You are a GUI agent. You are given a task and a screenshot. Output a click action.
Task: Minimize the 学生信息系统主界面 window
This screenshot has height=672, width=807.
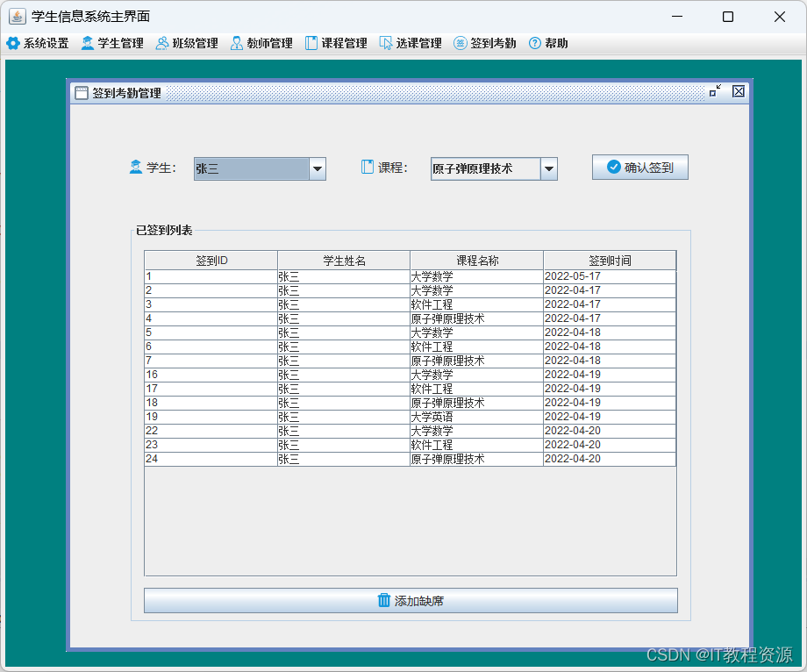[x=677, y=17]
